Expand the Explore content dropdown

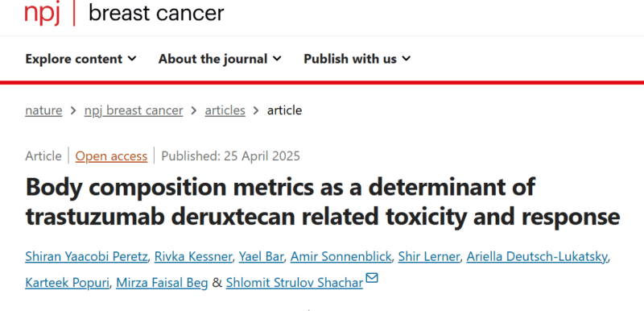tap(80, 59)
